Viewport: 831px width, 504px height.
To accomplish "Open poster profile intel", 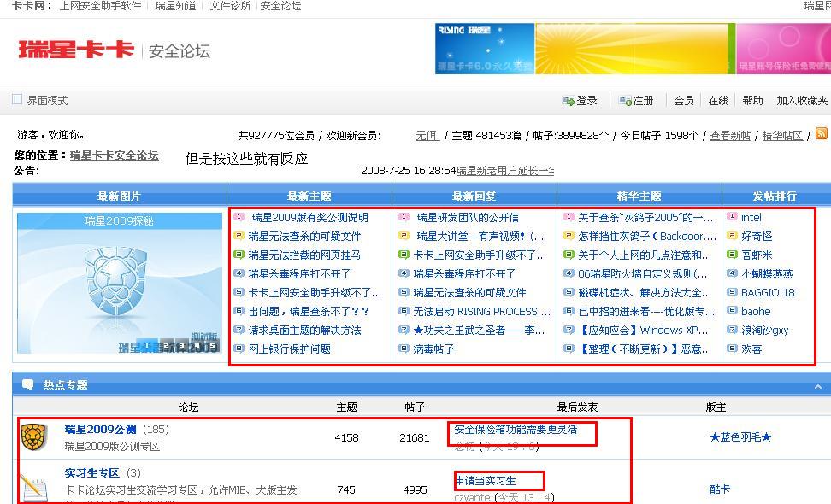I will tap(751, 218).
